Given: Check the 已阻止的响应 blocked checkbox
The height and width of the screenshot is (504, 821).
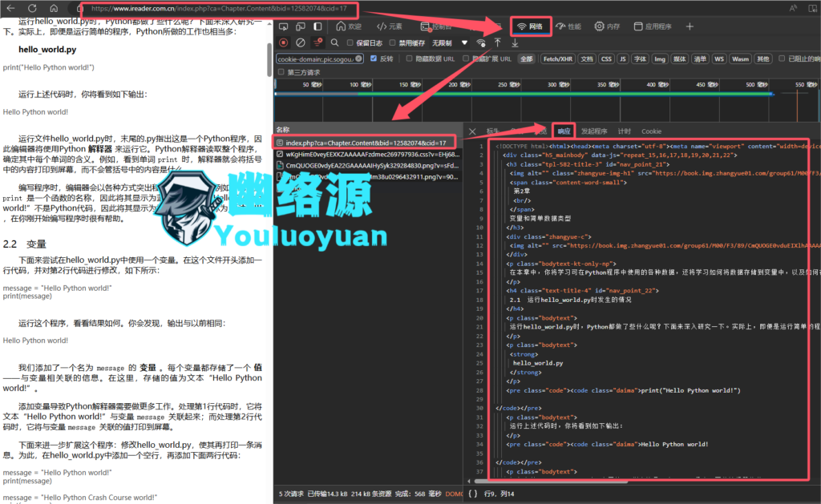Looking at the screenshot, I should coord(782,58).
